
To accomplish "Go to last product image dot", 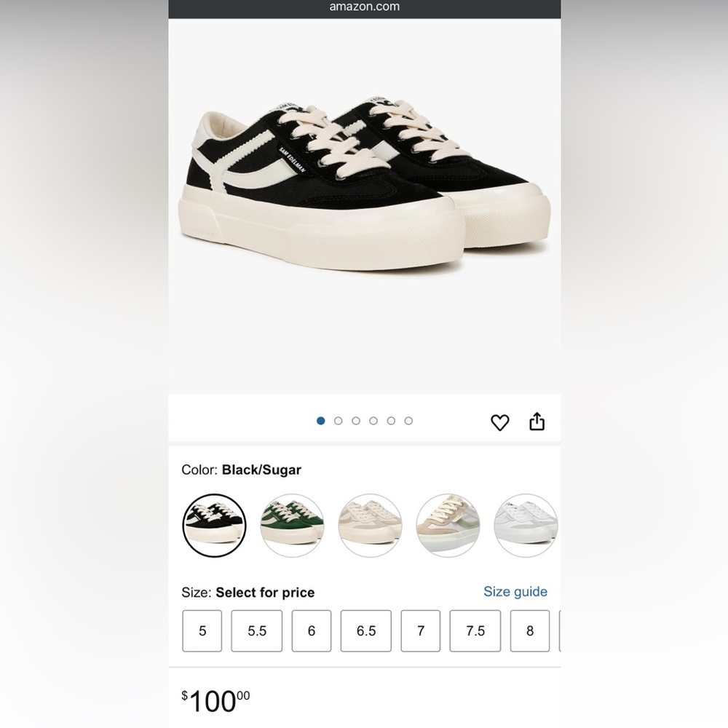I will click(408, 421).
